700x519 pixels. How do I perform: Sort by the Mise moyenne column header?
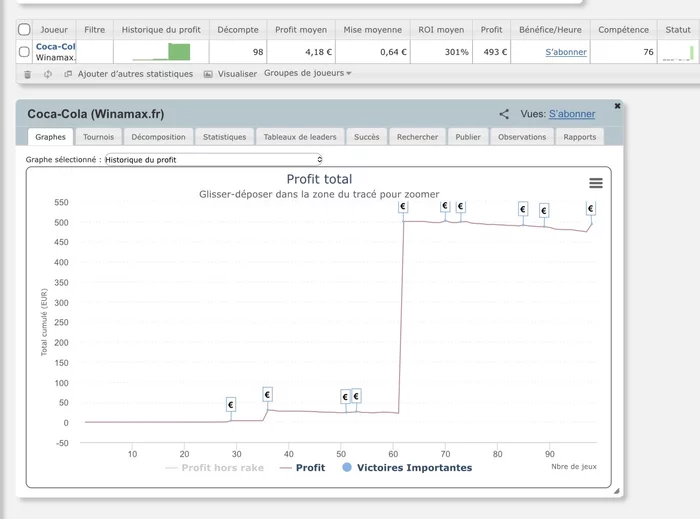click(x=373, y=30)
